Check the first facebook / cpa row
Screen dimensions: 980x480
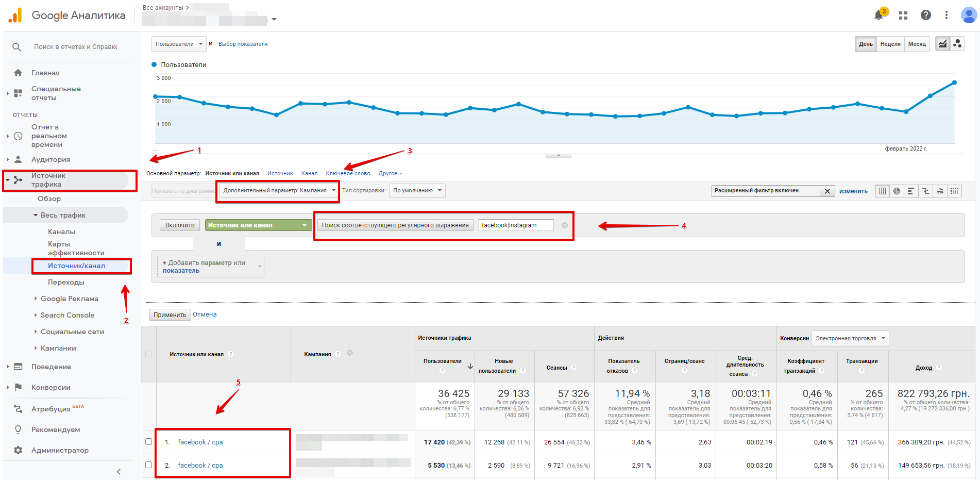point(149,442)
